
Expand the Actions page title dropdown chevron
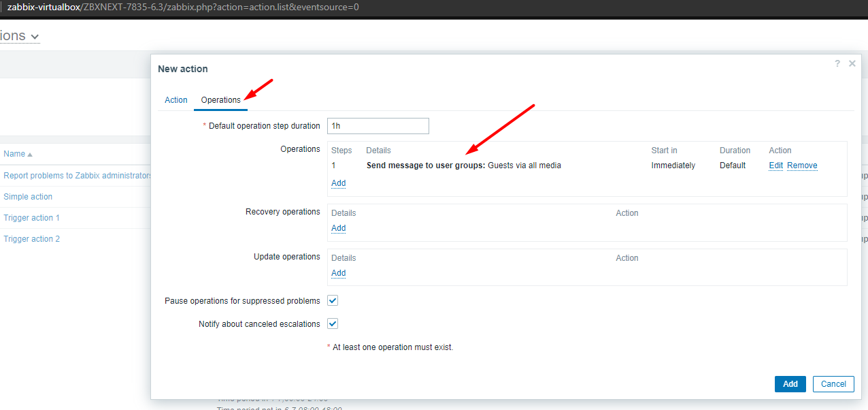click(35, 36)
